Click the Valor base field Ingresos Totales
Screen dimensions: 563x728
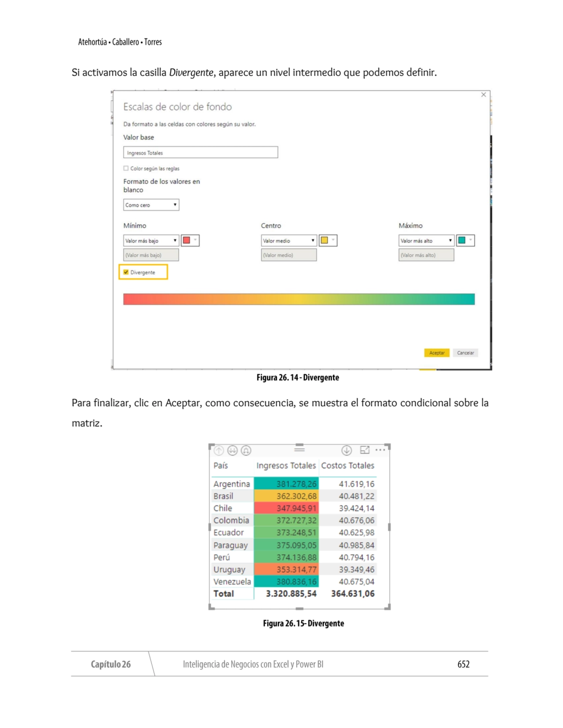201,153
